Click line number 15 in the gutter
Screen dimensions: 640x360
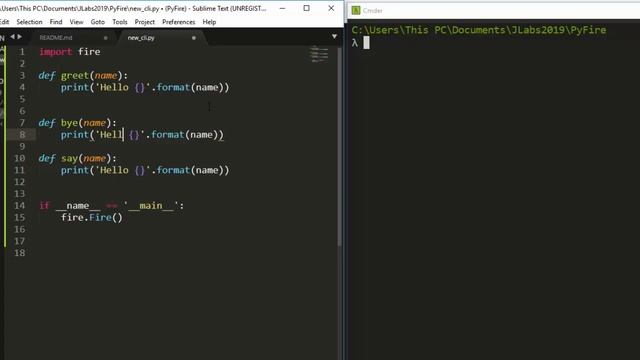pos(19,218)
